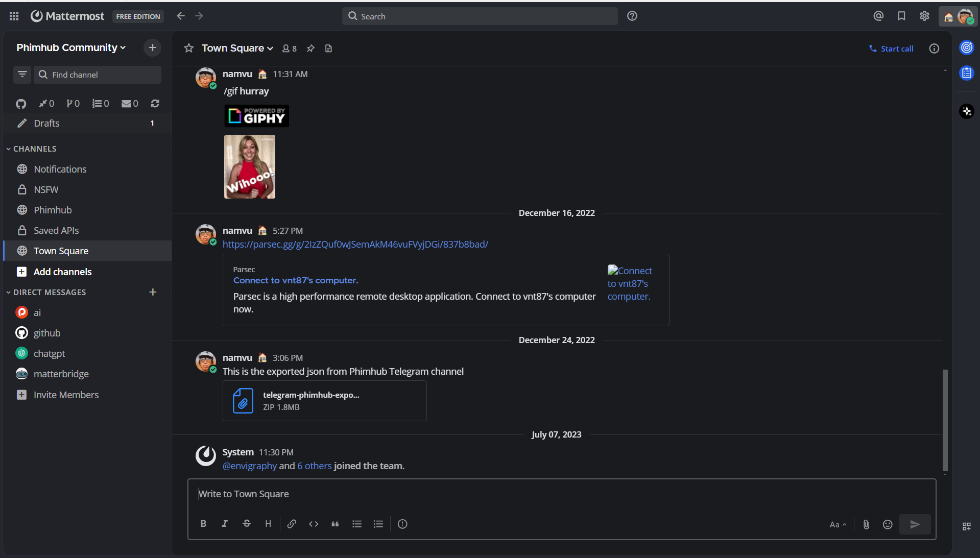The image size is (980, 558).
Task: Open the Boards clipboard icon in app bar
Action: tap(967, 73)
